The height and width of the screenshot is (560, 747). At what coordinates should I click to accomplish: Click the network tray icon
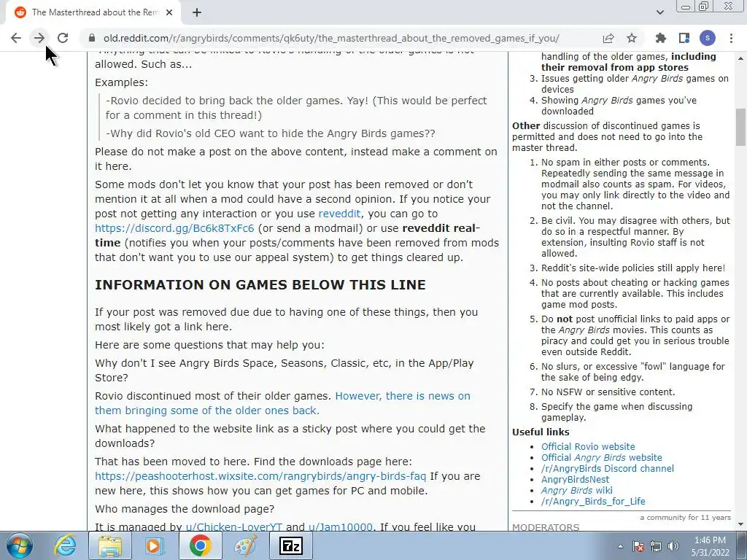[x=656, y=546]
